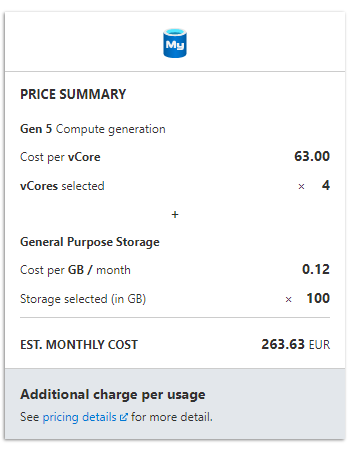Select the storage amount value 100

tap(318, 298)
